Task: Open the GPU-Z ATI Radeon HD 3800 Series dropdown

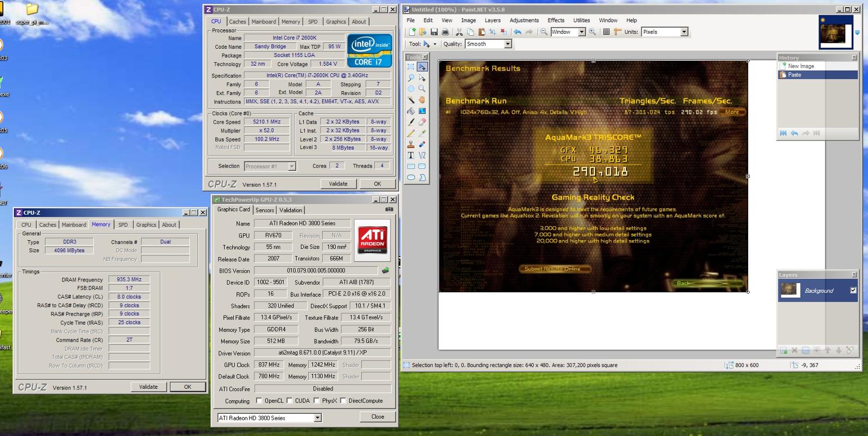Action: [x=317, y=418]
